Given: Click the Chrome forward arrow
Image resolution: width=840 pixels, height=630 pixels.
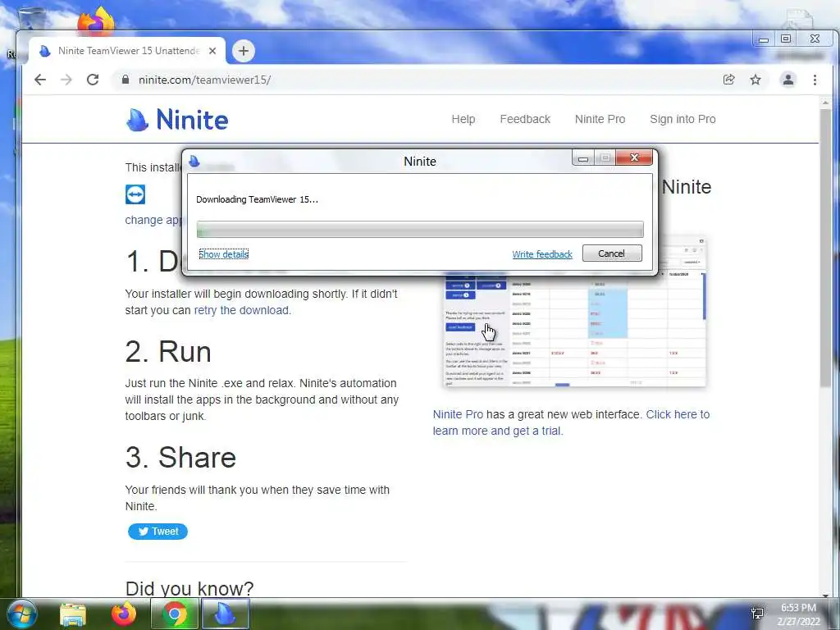Looking at the screenshot, I should coord(66,80).
